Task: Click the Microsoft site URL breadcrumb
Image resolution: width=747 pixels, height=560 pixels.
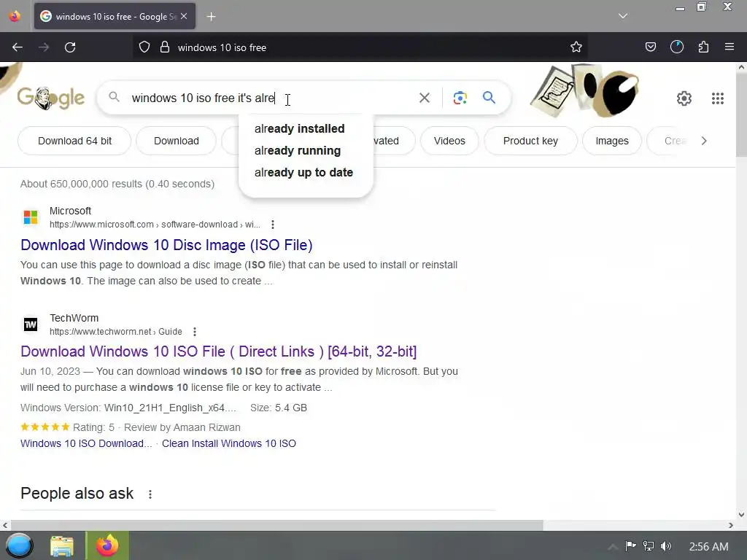Action: point(155,225)
